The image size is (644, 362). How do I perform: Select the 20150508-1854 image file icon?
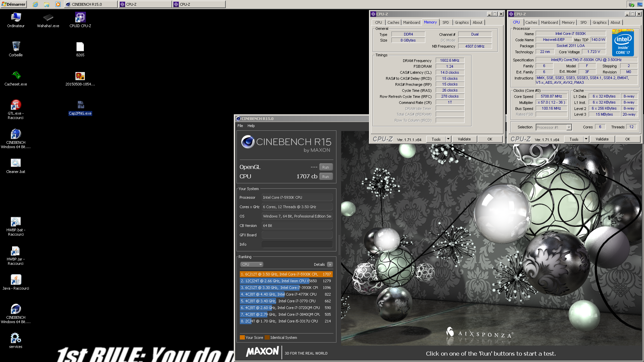pyautogui.click(x=80, y=78)
